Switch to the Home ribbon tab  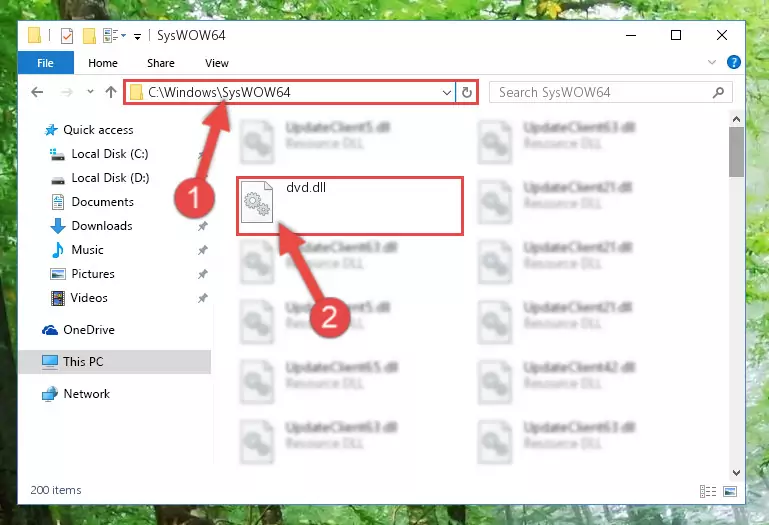click(103, 63)
